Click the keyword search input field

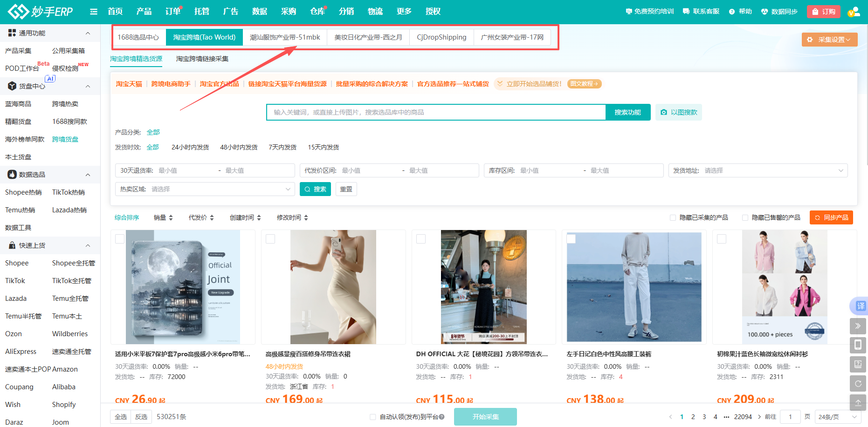436,112
